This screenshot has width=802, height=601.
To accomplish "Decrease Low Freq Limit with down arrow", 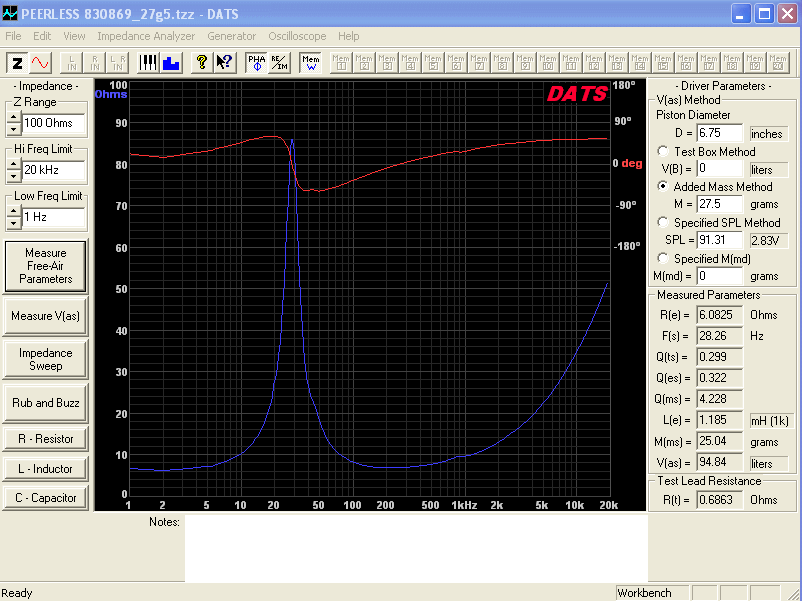I will [x=14, y=223].
